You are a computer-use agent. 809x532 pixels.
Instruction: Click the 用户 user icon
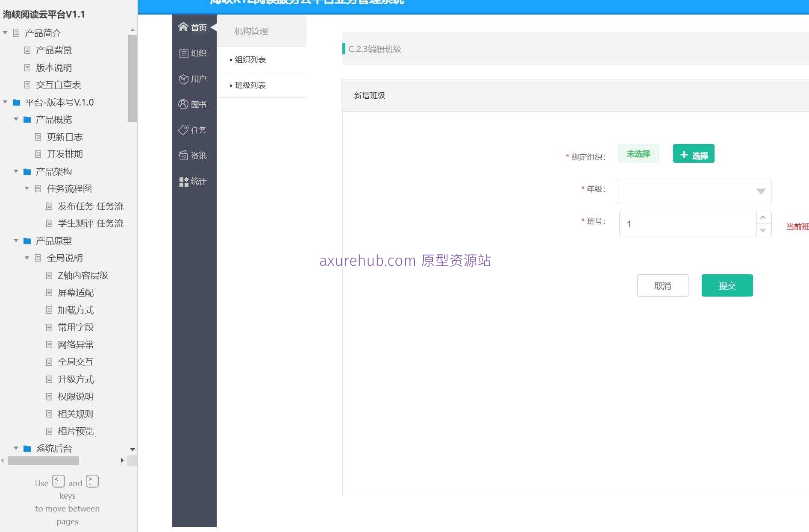coord(183,79)
